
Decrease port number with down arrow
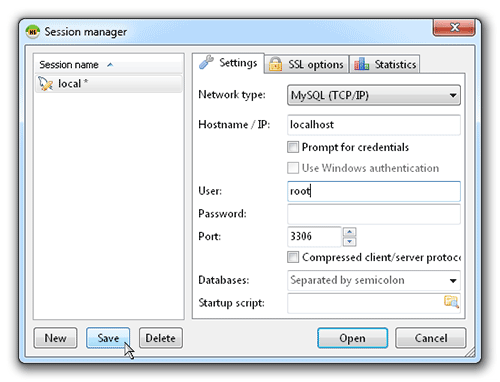point(349,241)
